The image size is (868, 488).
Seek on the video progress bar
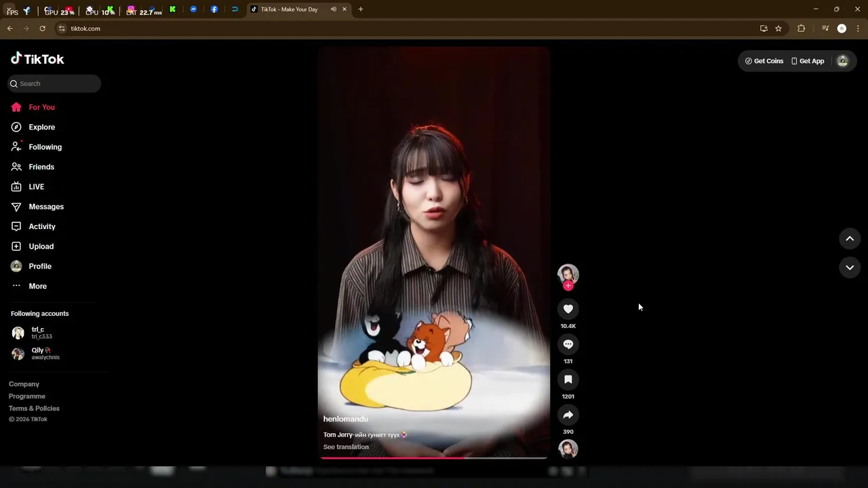pos(434,458)
